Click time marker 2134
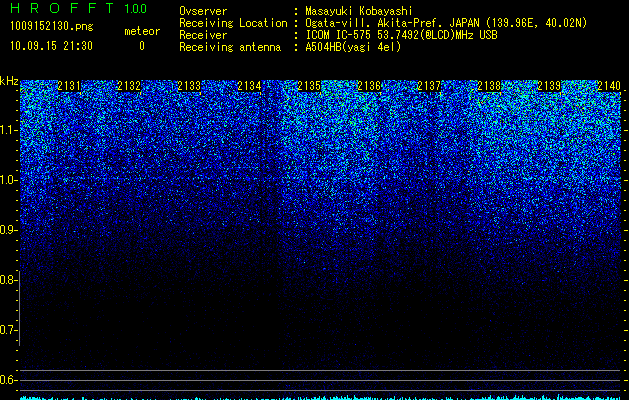 coord(249,86)
